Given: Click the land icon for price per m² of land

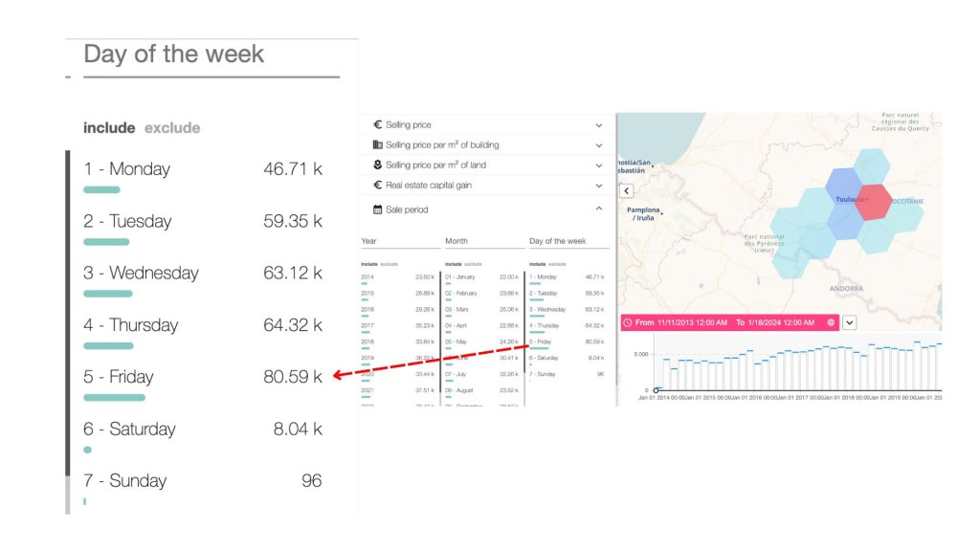Looking at the screenshot, I should 377,165.
